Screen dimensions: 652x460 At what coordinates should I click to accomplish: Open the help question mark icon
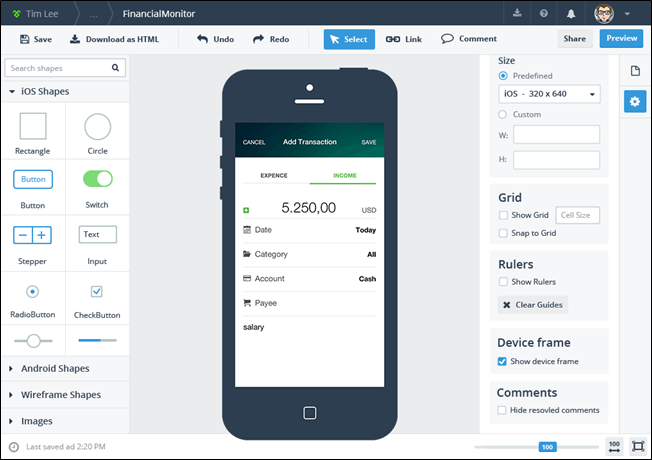pyautogui.click(x=543, y=13)
